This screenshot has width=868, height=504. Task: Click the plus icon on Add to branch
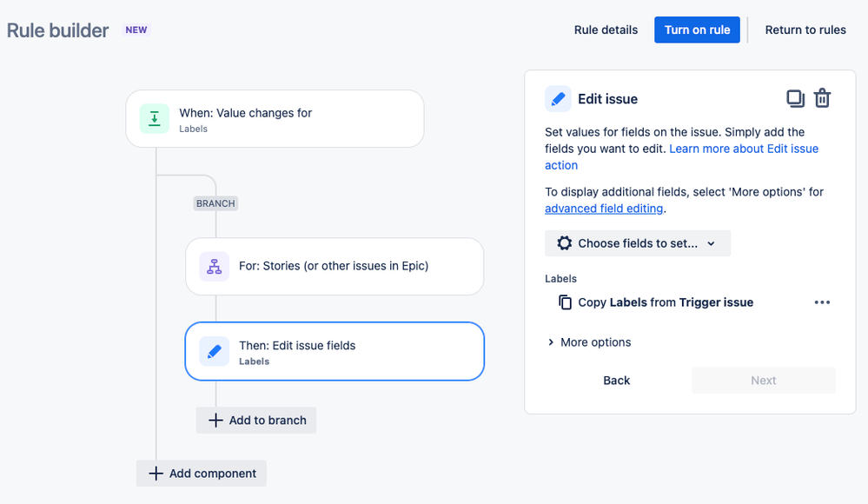click(x=215, y=421)
